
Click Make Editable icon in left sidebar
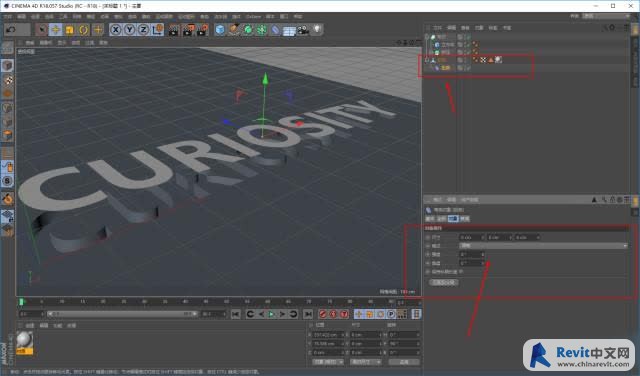click(7, 48)
